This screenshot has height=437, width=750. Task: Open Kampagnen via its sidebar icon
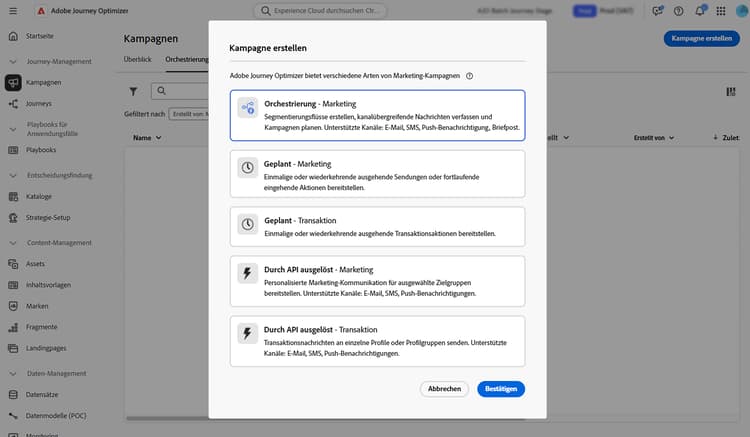coord(13,82)
